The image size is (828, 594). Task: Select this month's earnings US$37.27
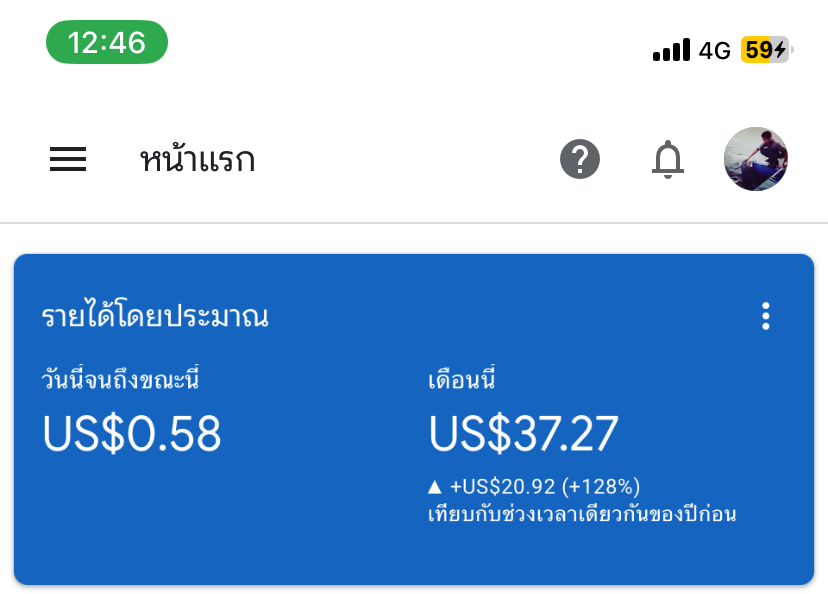click(x=524, y=433)
